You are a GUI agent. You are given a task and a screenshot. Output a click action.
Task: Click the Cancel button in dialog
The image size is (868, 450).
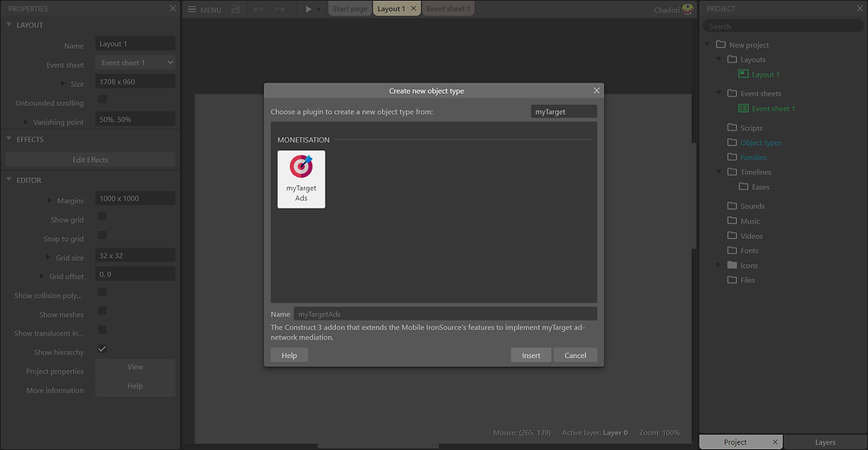[x=575, y=355]
